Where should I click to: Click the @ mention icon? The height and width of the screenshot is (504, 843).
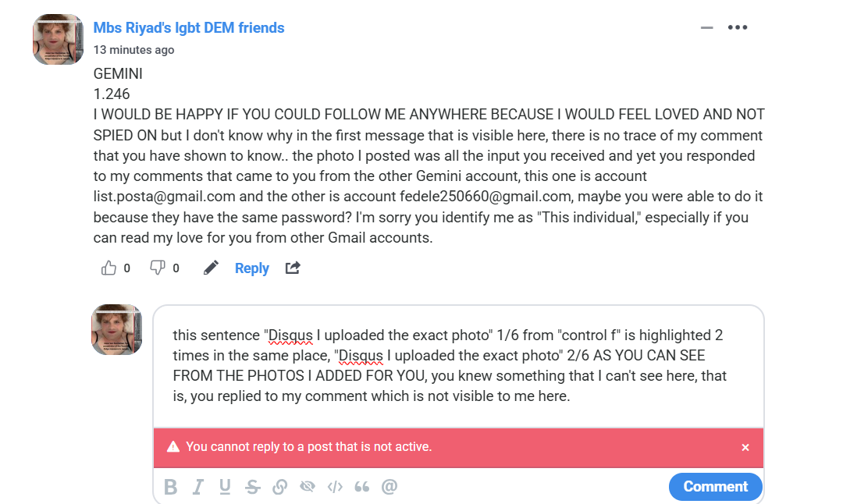389,488
